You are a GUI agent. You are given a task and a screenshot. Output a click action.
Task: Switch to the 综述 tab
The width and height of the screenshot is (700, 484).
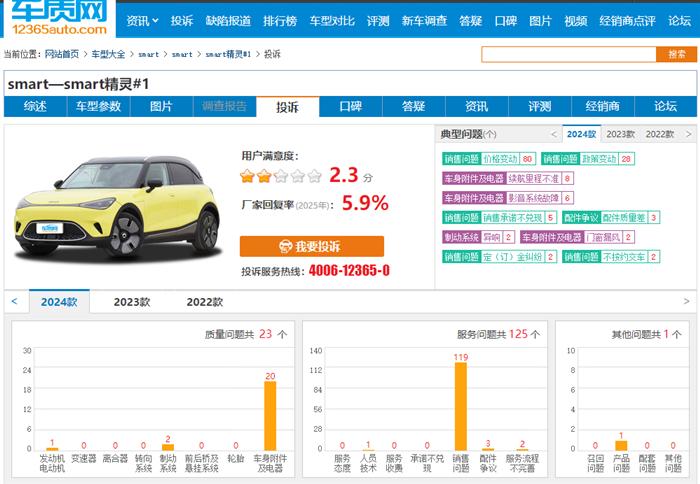point(35,106)
